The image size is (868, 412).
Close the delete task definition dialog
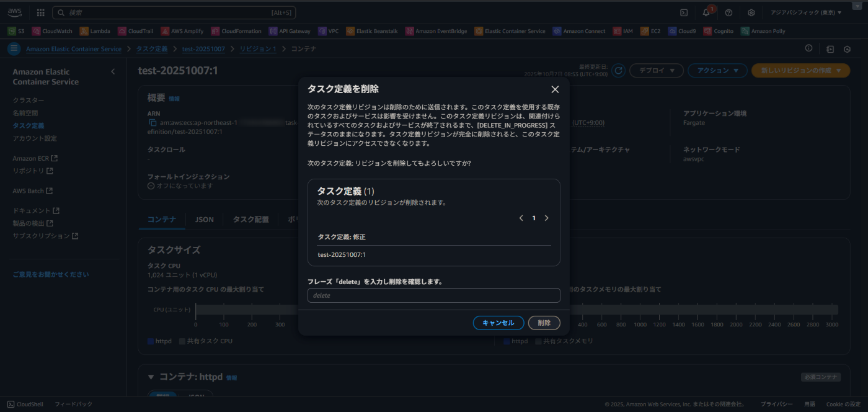(x=555, y=89)
